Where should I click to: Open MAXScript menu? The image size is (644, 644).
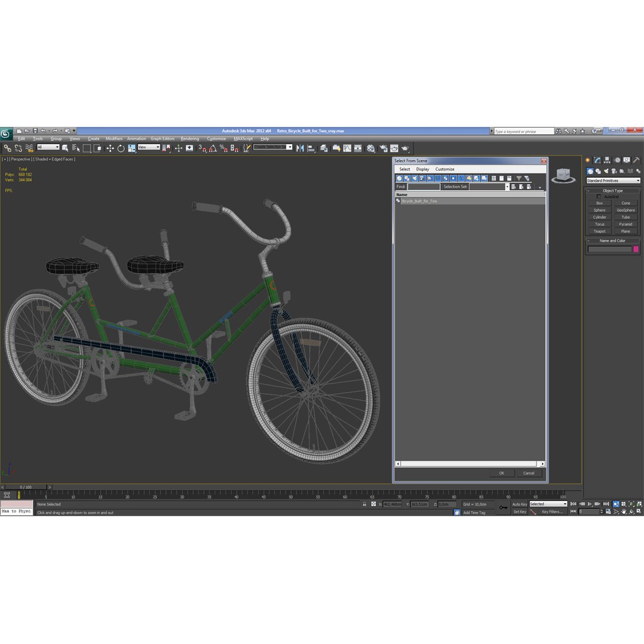[x=243, y=139]
